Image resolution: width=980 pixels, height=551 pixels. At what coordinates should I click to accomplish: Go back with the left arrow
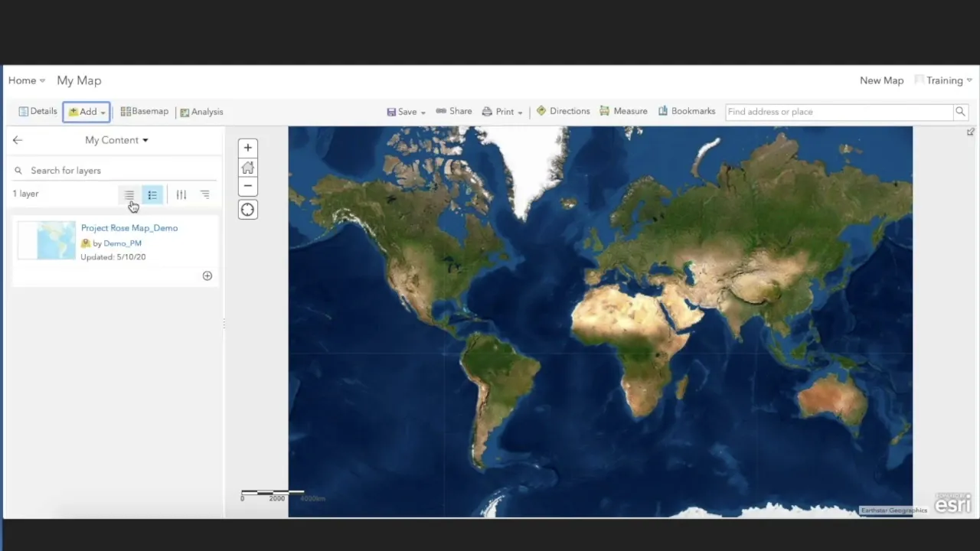18,140
